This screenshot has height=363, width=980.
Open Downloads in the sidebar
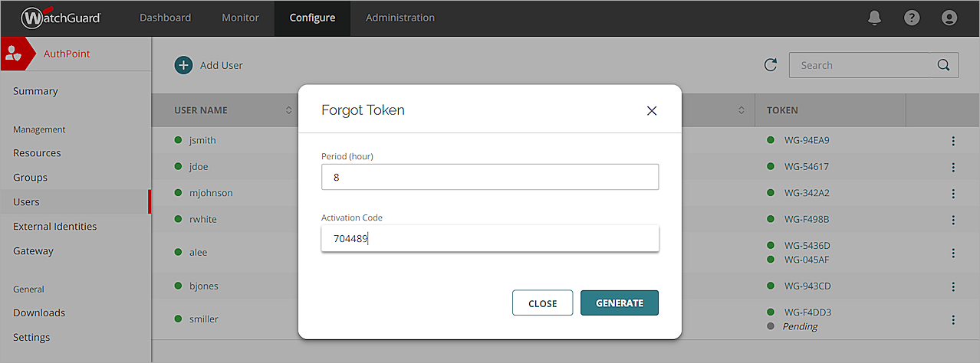click(x=39, y=313)
